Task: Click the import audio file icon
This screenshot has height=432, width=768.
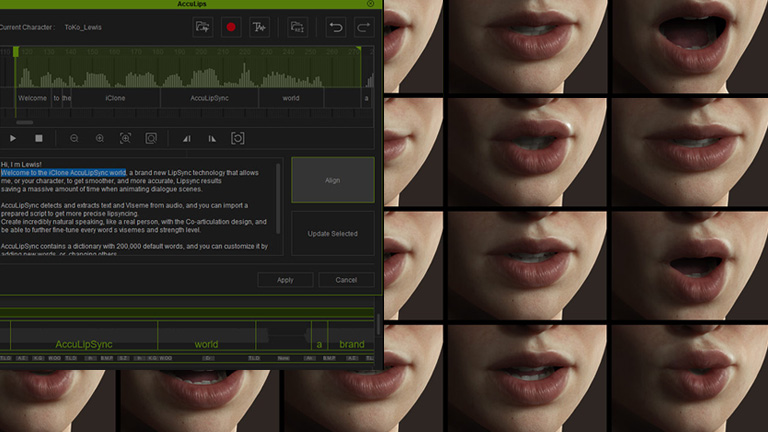Action: [203, 27]
